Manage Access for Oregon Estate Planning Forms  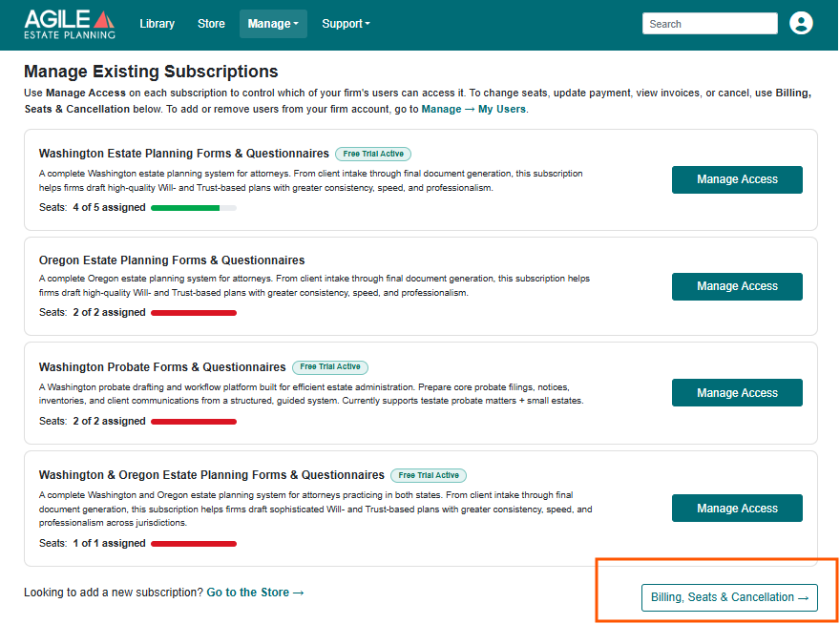click(737, 286)
